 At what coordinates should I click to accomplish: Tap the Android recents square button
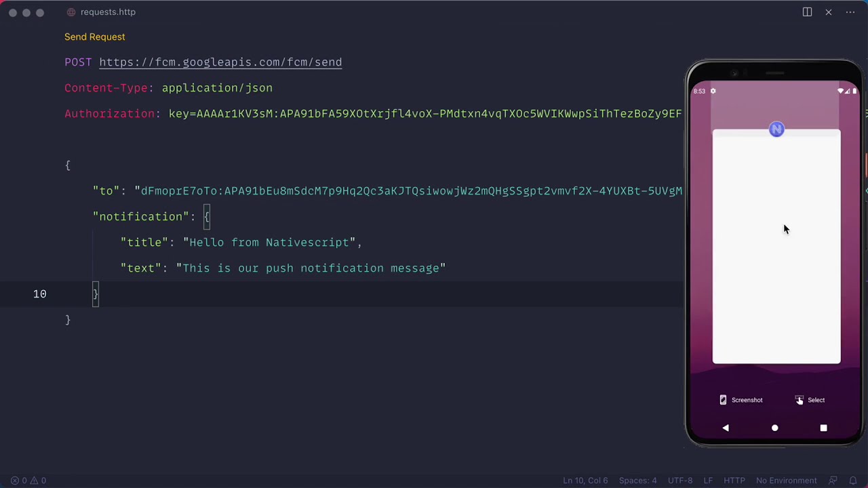[x=823, y=428]
